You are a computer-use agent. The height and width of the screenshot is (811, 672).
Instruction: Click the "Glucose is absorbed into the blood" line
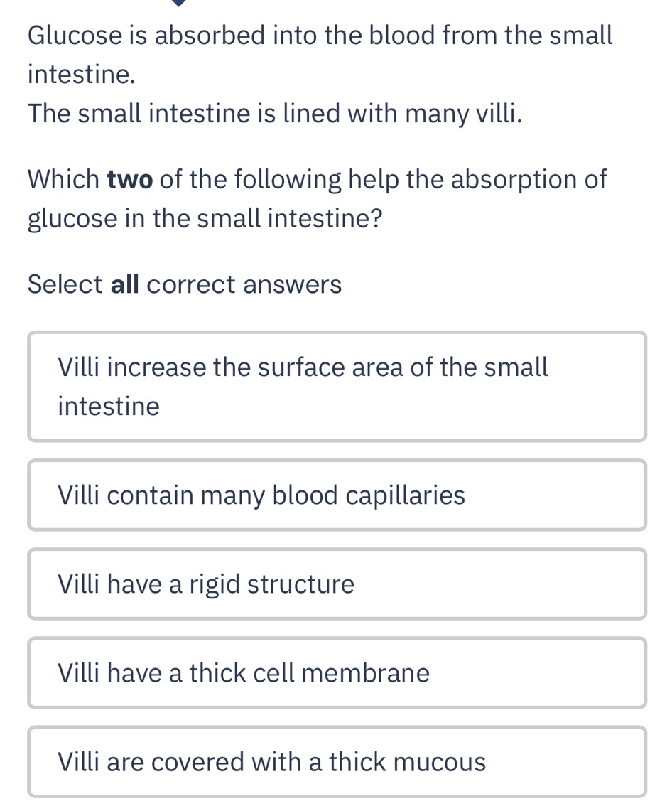pos(320,35)
